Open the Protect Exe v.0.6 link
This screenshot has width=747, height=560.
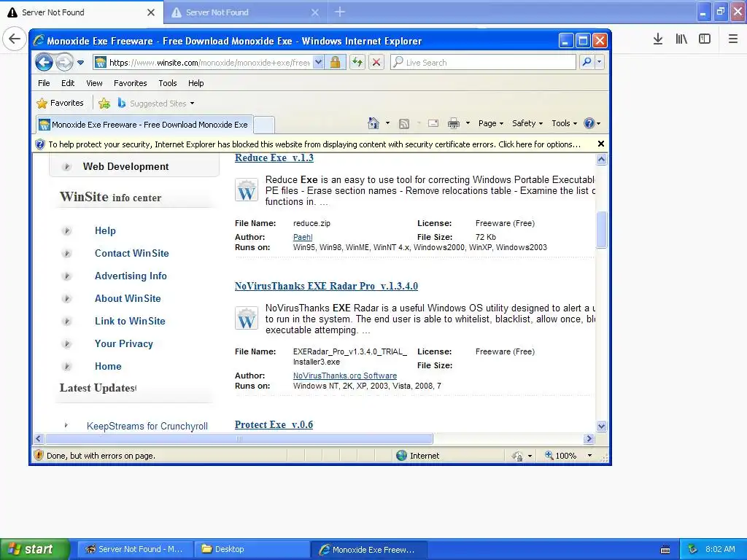[274, 425]
